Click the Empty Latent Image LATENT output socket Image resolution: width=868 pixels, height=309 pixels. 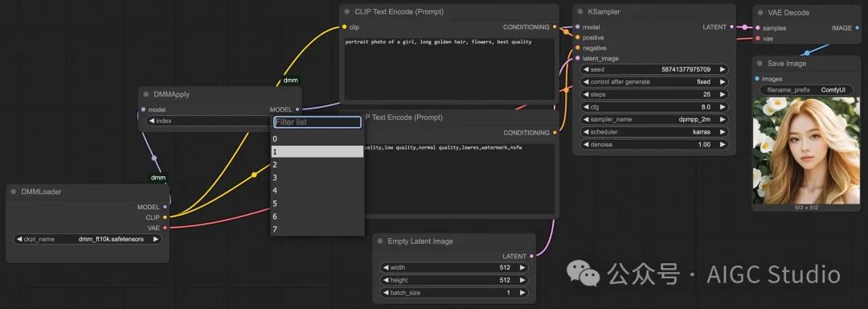(531, 256)
